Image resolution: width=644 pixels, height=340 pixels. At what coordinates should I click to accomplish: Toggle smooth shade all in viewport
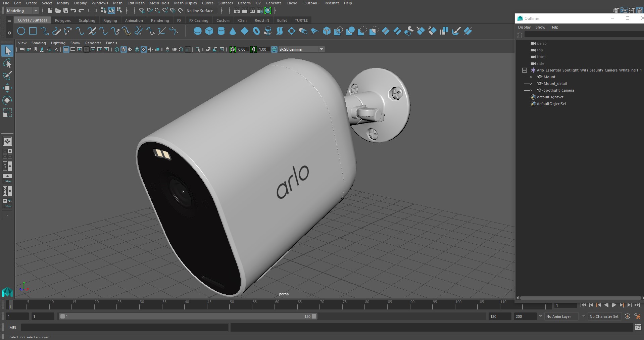point(123,49)
